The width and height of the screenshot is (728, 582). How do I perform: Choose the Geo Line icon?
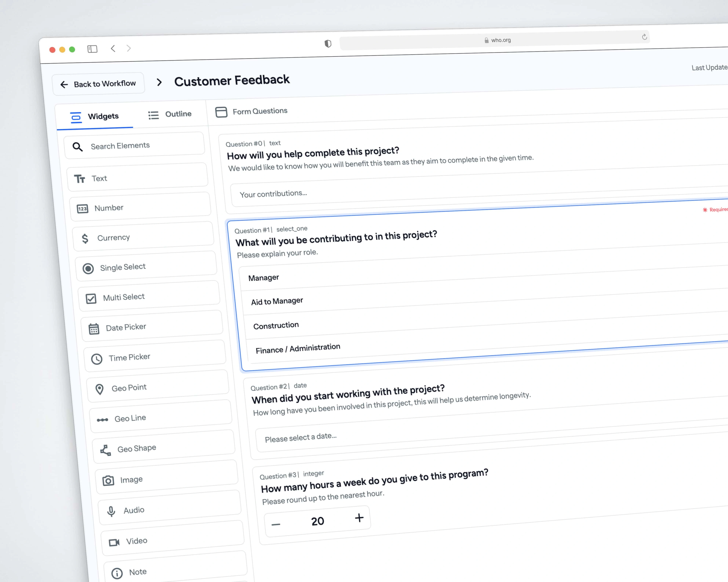(102, 420)
